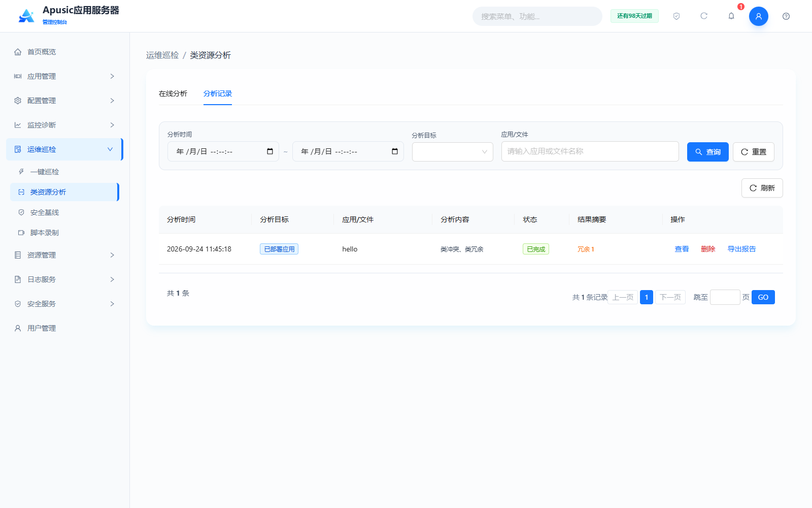The image size is (812, 508).
Task: Open the 分析目标 dropdown
Action: [453, 152]
